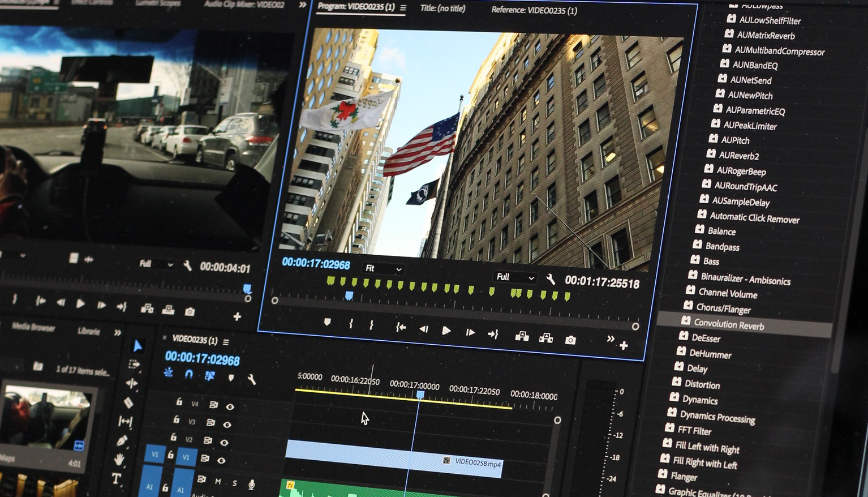
Task: Select the Type tool
Action: tap(116, 479)
